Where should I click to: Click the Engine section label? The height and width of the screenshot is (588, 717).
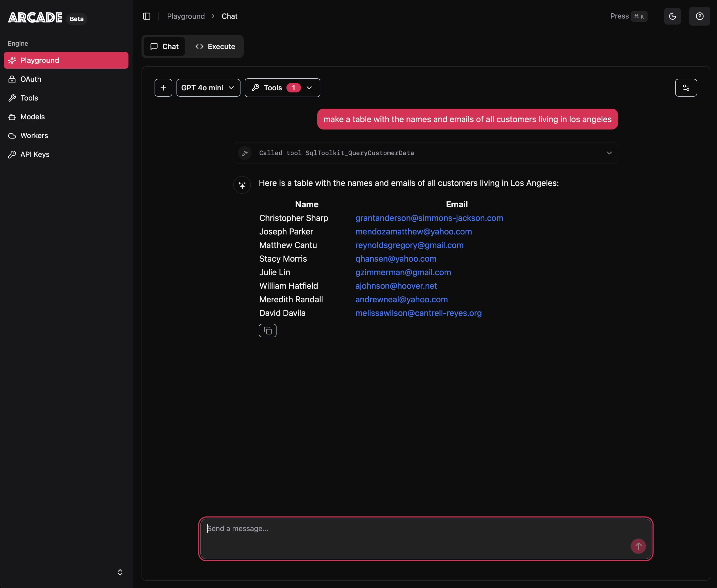(x=18, y=43)
